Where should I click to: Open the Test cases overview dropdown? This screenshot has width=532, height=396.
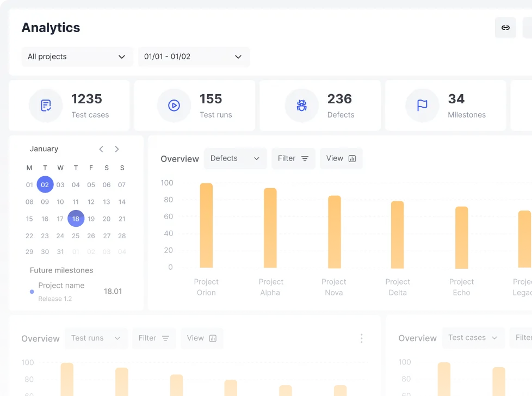(473, 338)
